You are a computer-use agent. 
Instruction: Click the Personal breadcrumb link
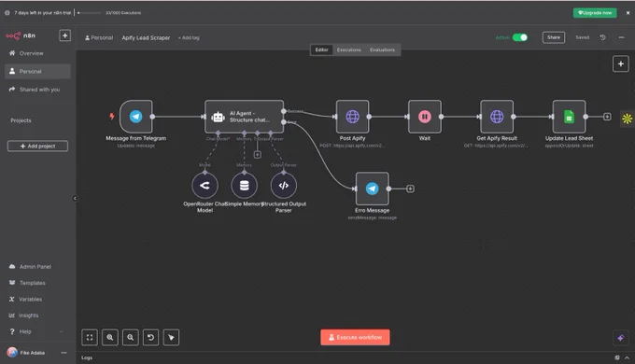pyautogui.click(x=99, y=37)
